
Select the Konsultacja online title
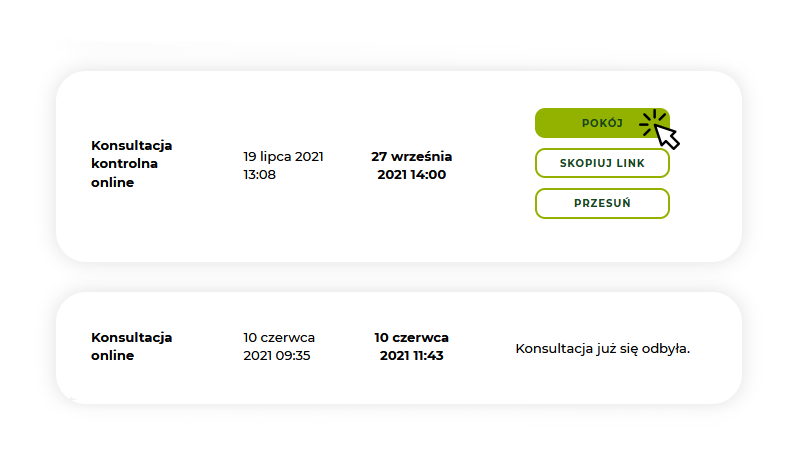(x=132, y=346)
